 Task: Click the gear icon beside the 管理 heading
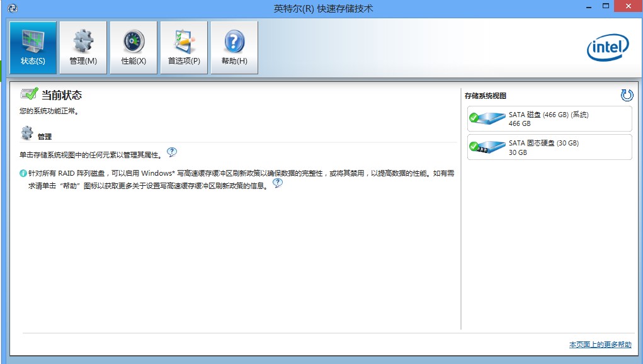27,133
